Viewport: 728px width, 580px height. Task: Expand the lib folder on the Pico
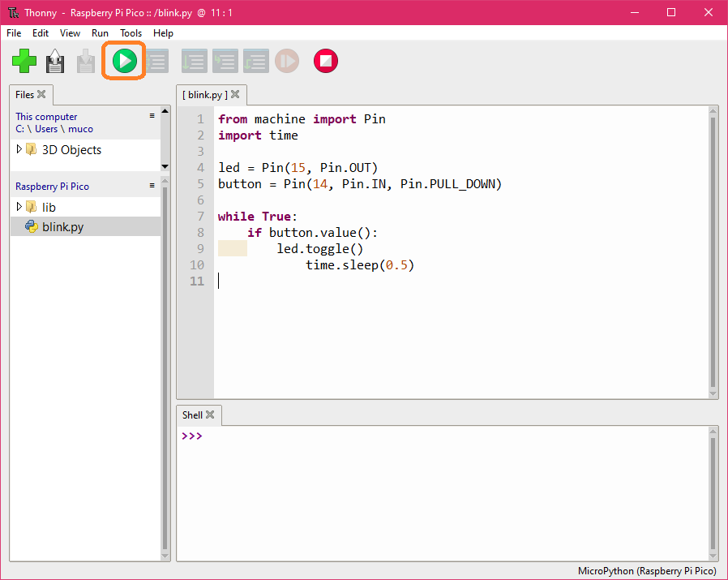(x=19, y=206)
